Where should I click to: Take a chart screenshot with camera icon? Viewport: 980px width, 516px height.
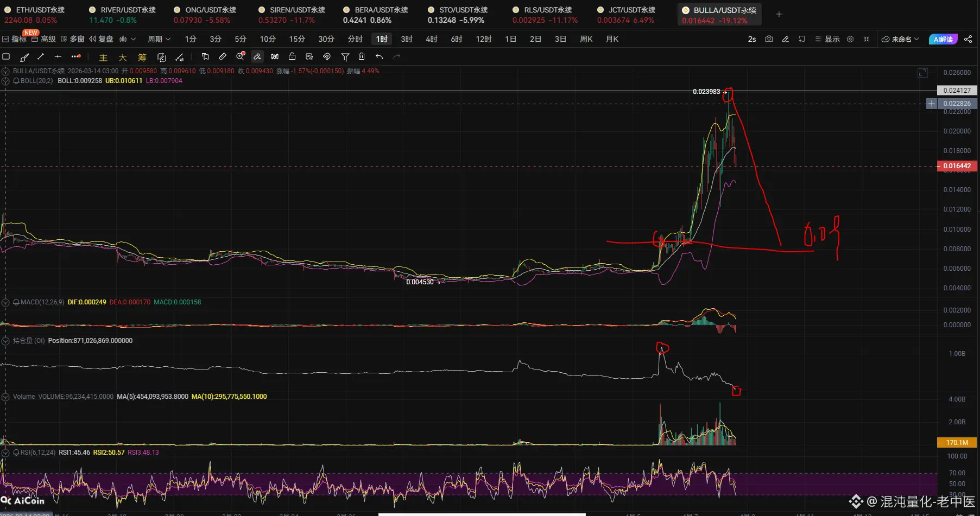tap(769, 39)
